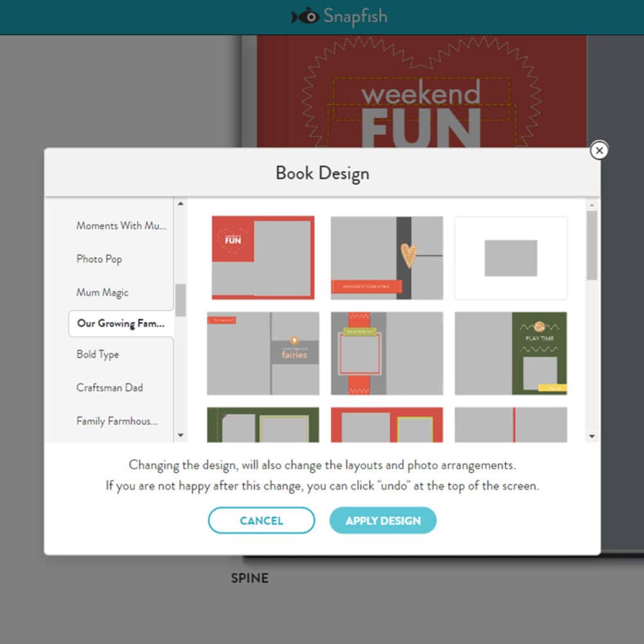This screenshot has width=644, height=644.
Task: Choose the Craftsman Dad theme
Action: (x=109, y=387)
